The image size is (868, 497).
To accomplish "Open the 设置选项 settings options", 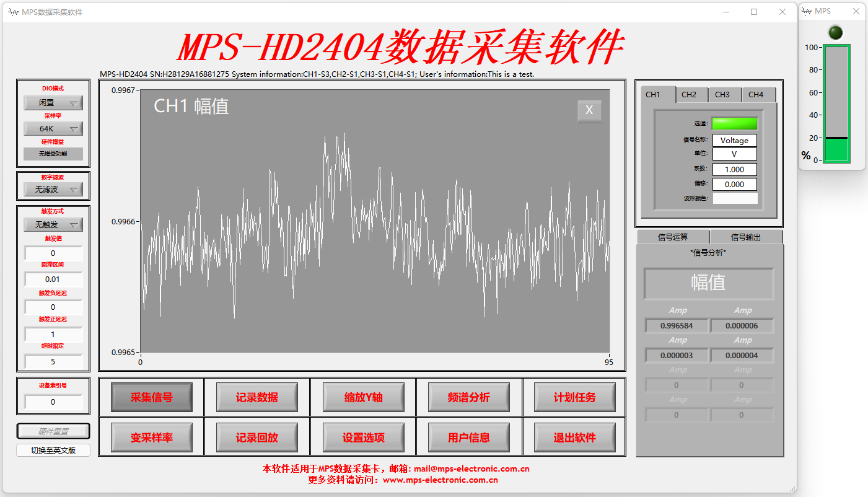I will click(x=363, y=437).
